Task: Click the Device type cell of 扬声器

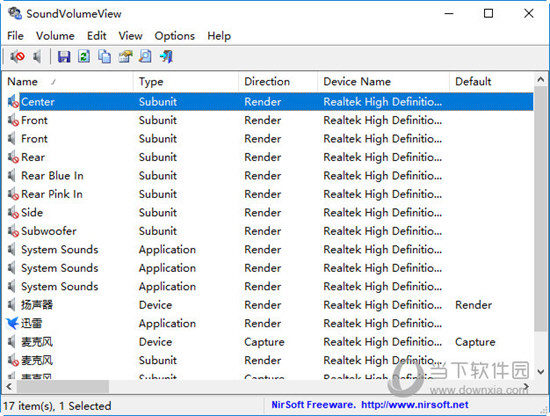Action: tap(155, 305)
